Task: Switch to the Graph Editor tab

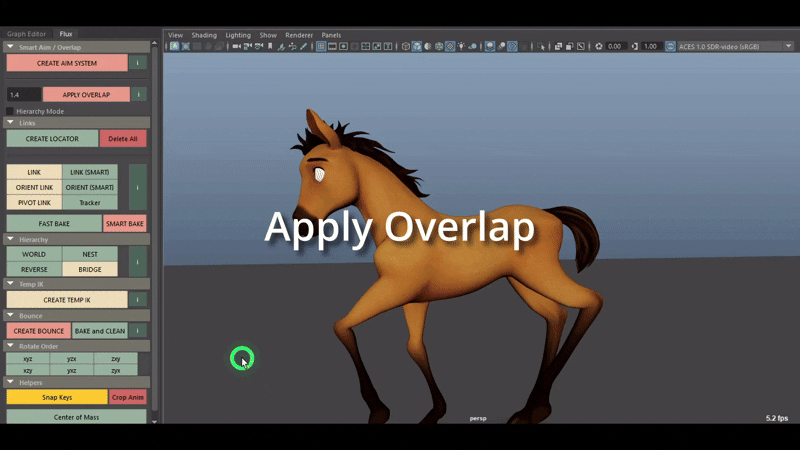Action: 26,34
